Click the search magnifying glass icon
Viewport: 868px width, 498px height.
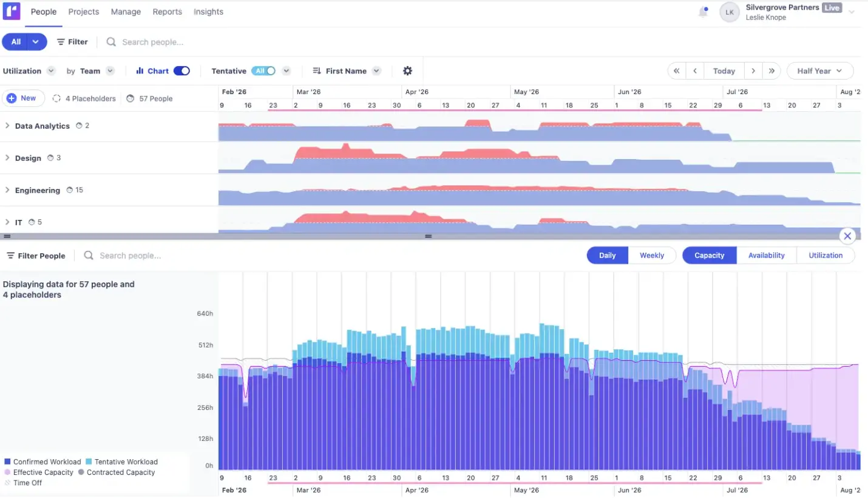pyautogui.click(x=110, y=42)
